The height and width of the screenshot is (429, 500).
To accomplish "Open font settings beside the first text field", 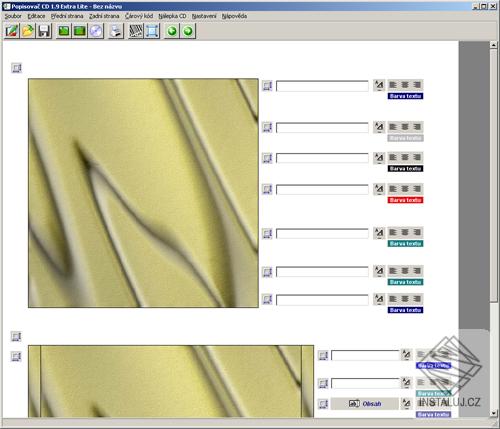I will (379, 85).
